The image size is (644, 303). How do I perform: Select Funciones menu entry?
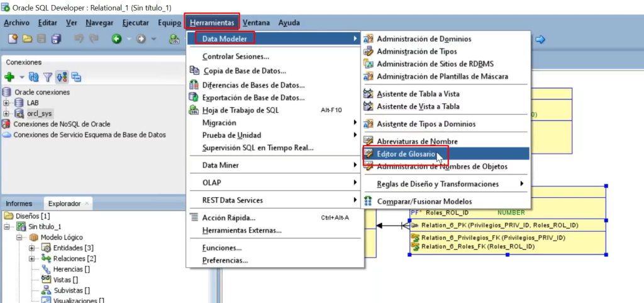[x=274, y=248]
